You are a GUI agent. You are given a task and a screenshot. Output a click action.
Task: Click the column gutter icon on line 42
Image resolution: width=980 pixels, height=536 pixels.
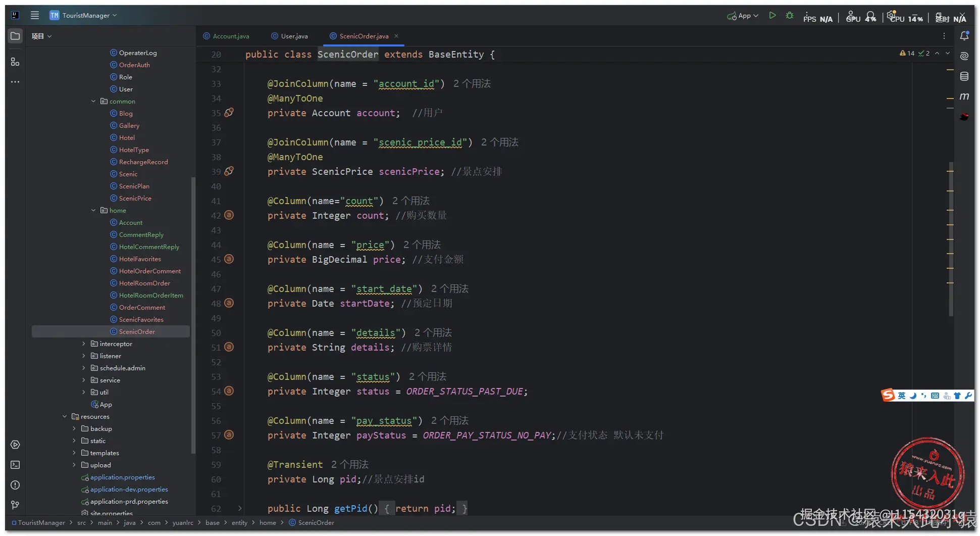(229, 215)
